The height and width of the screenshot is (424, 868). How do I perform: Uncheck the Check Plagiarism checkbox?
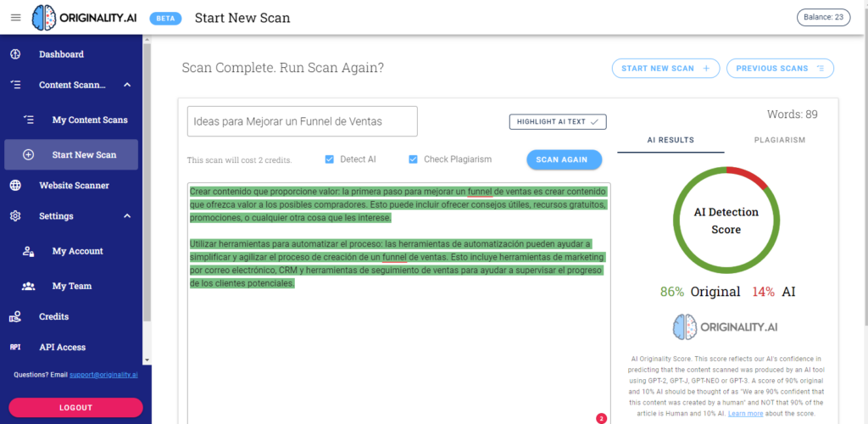414,159
